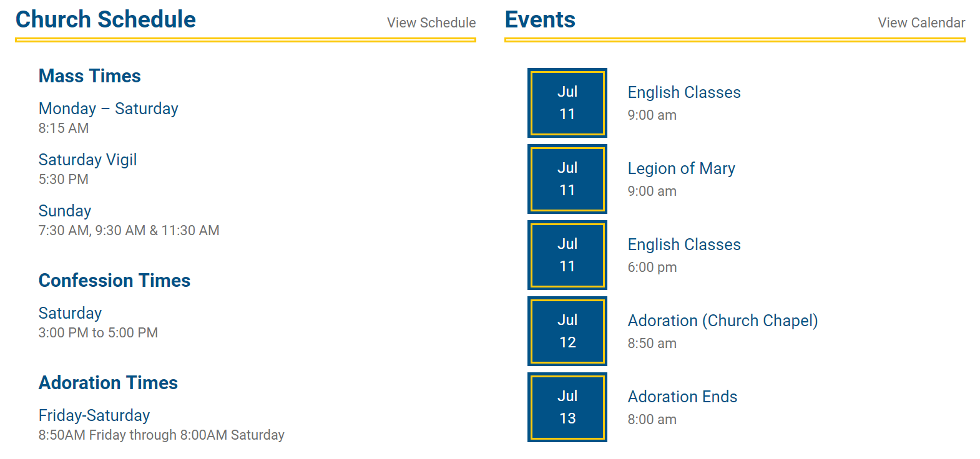Click the Adoration Times heading
The image size is (980, 459).
[108, 383]
